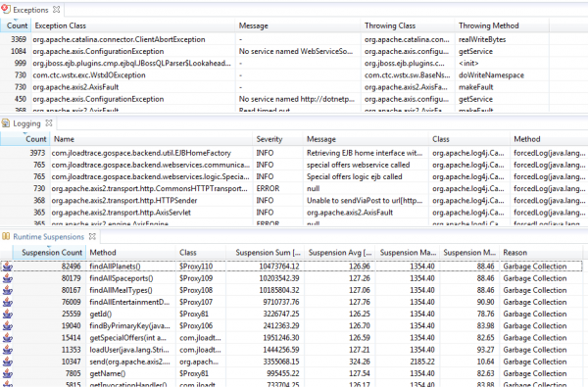
Task: Click suspension avg value 324.26
Action: 360,362
